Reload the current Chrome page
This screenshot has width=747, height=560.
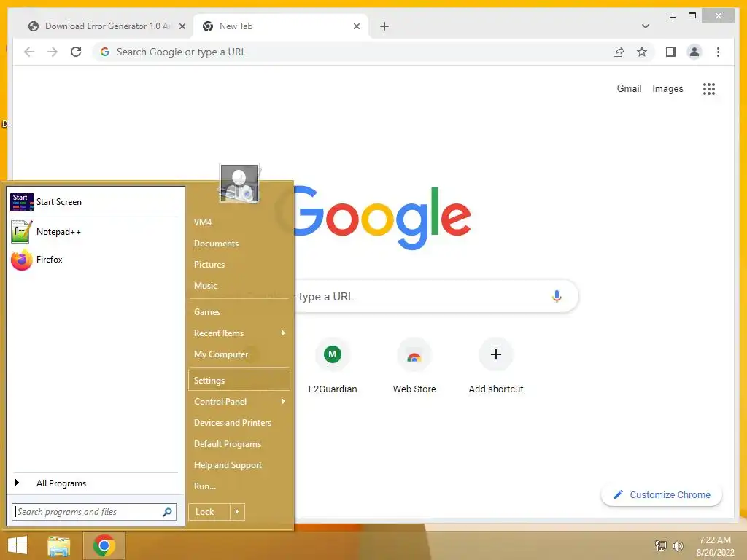(x=76, y=52)
